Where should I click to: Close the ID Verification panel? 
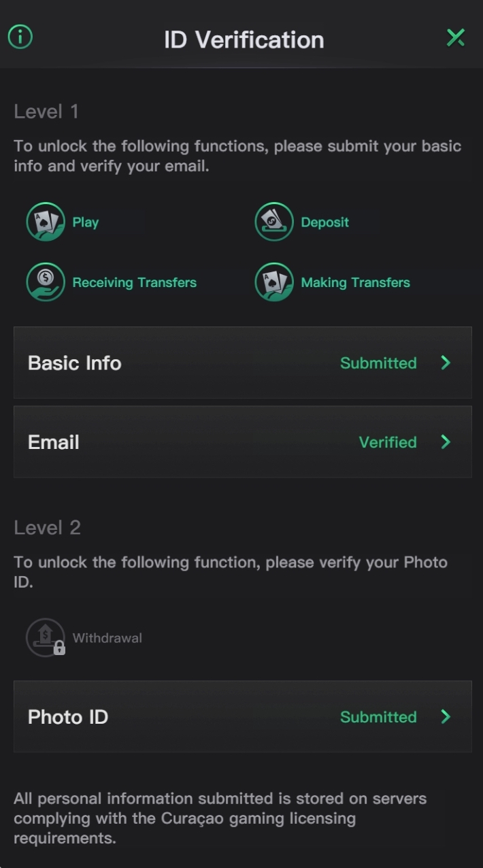tap(455, 37)
